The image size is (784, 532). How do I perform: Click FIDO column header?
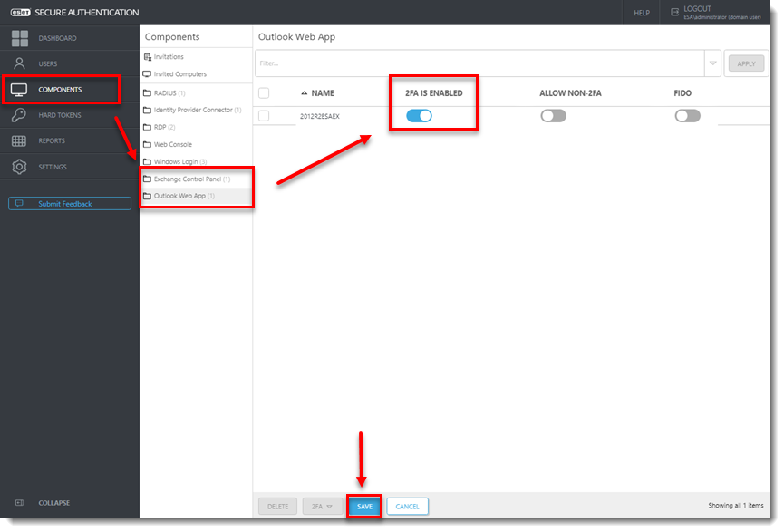click(682, 93)
